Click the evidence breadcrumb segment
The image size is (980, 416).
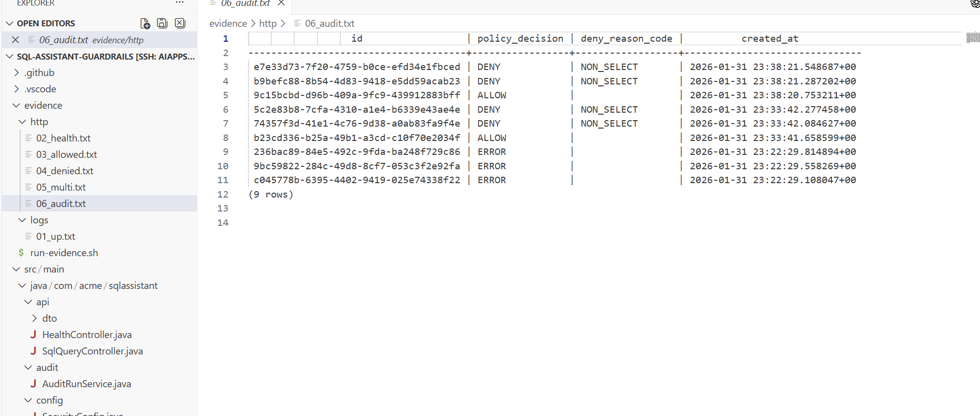tap(228, 23)
